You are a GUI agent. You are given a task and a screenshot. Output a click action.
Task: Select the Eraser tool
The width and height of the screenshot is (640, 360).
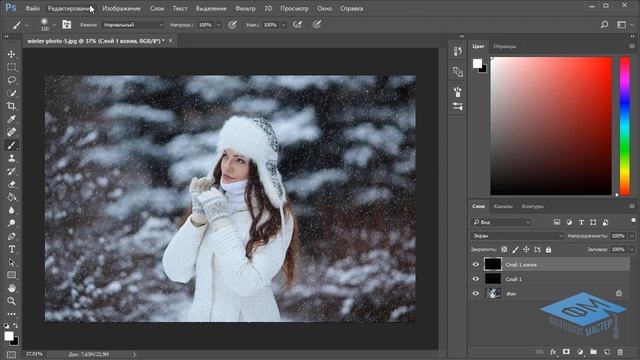click(11, 184)
